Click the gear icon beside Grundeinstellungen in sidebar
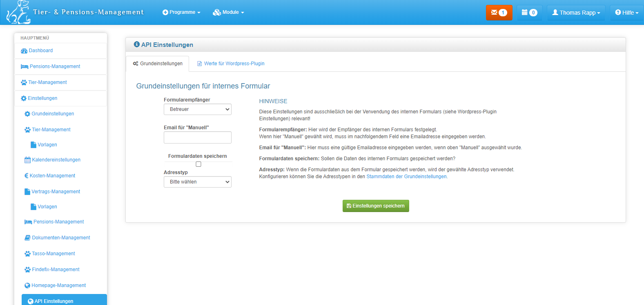644x305 pixels. [x=27, y=114]
